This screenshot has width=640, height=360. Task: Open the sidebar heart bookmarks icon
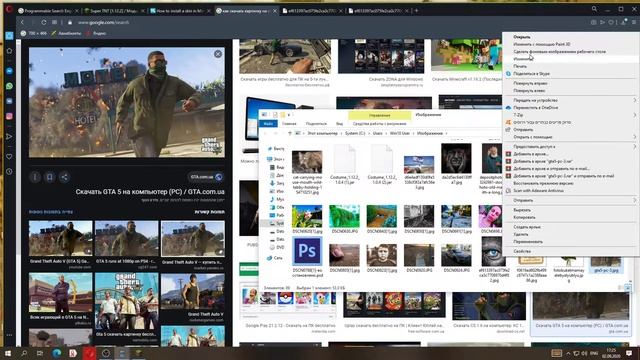point(9,157)
